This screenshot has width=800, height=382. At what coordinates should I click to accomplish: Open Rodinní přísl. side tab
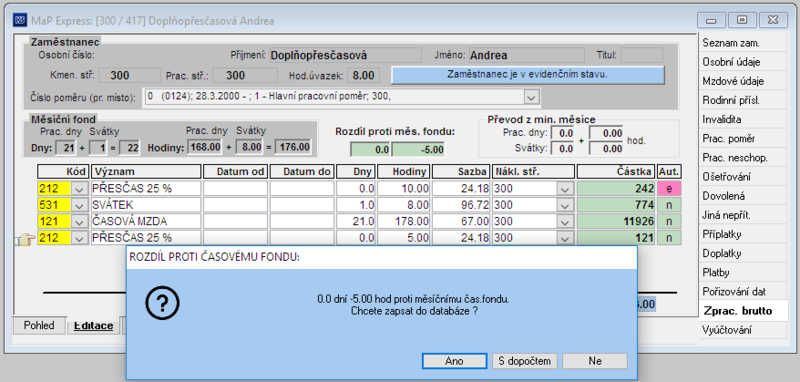742,100
